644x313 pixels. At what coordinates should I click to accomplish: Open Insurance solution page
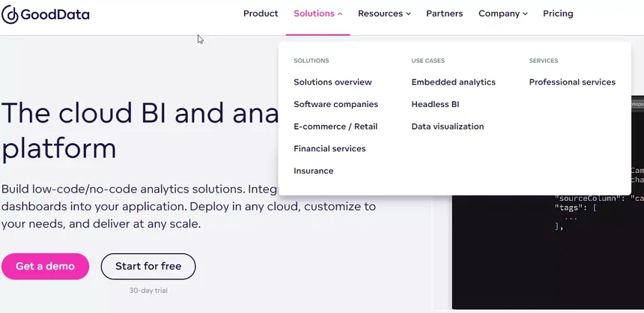(313, 171)
